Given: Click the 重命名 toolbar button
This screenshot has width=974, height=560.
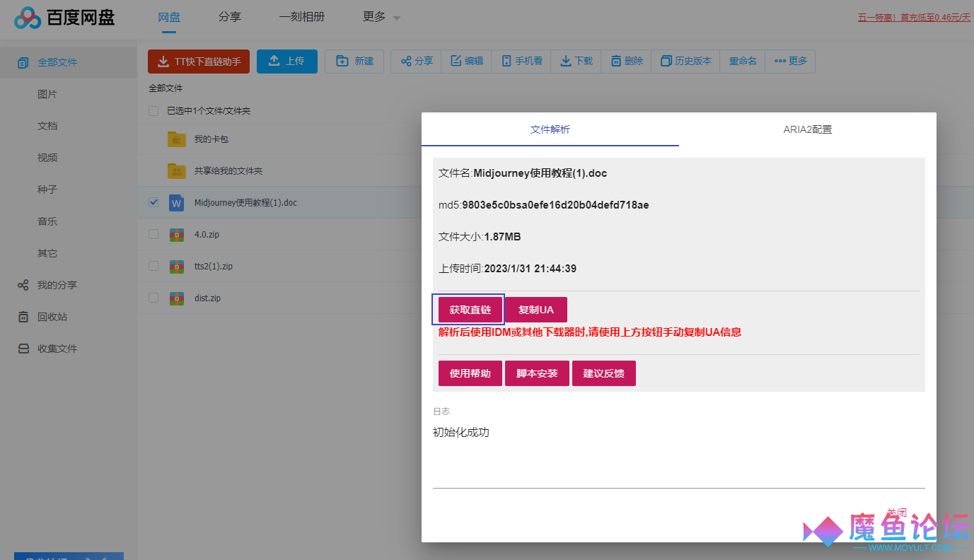Looking at the screenshot, I should [x=743, y=62].
